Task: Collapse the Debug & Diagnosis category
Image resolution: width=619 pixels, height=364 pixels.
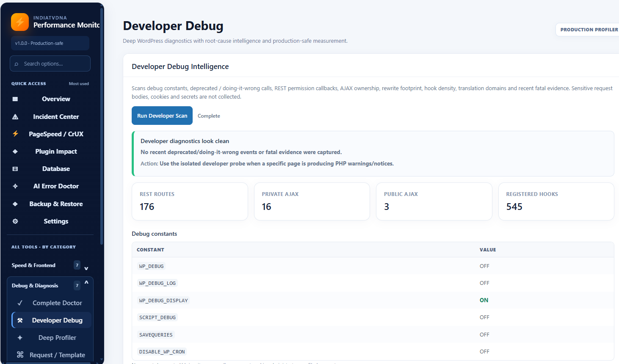Action: click(50, 286)
